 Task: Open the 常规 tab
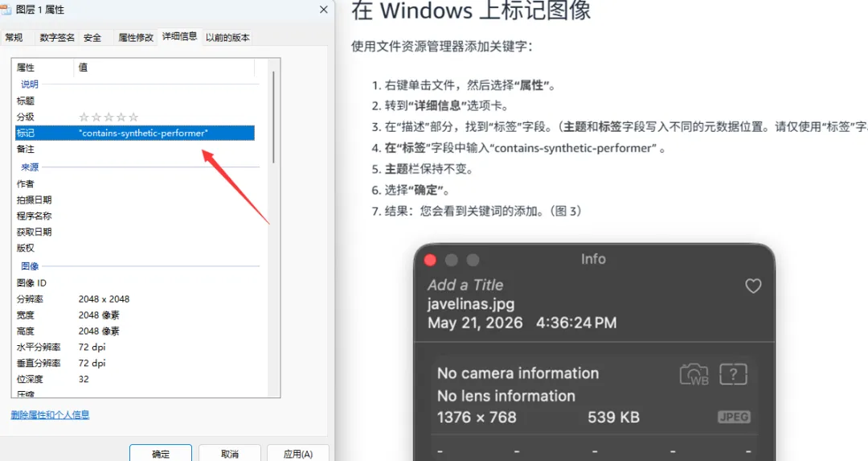(x=14, y=38)
